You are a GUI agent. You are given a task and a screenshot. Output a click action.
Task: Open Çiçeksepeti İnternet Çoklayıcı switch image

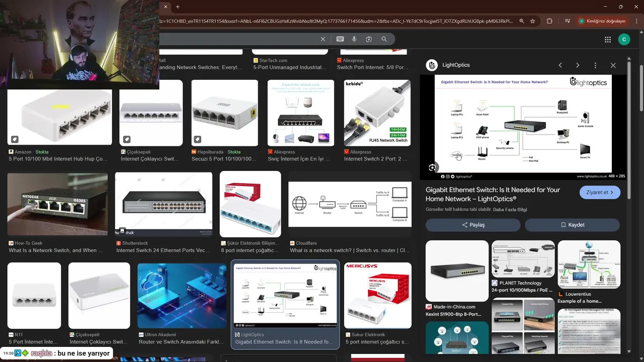point(151,113)
